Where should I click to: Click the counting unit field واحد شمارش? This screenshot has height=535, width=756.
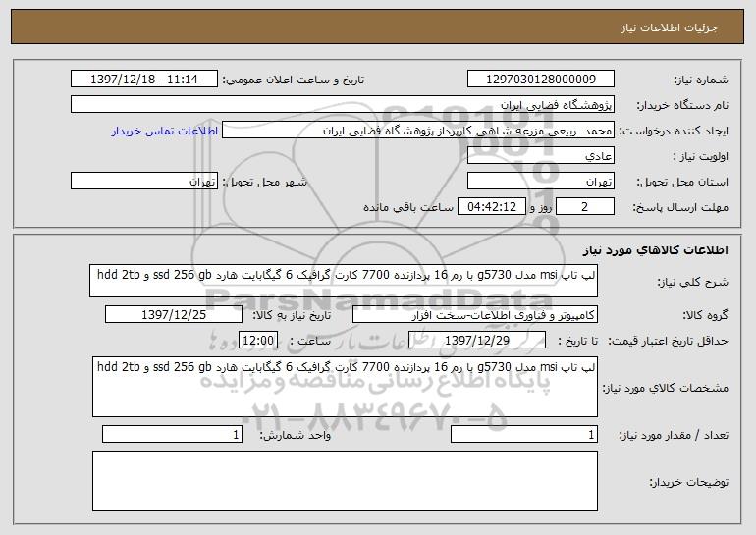tap(172, 434)
